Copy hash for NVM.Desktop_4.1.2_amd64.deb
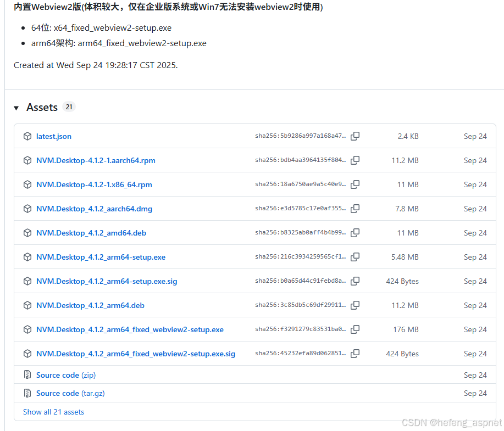 [355, 233]
